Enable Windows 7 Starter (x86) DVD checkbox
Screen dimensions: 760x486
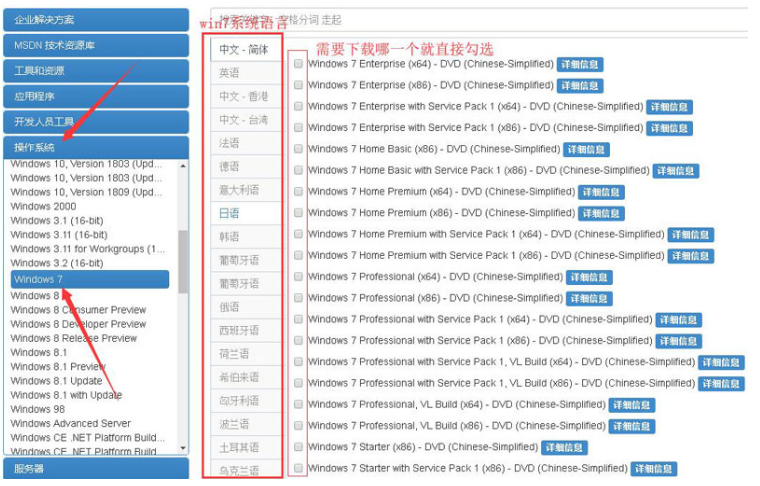click(299, 447)
